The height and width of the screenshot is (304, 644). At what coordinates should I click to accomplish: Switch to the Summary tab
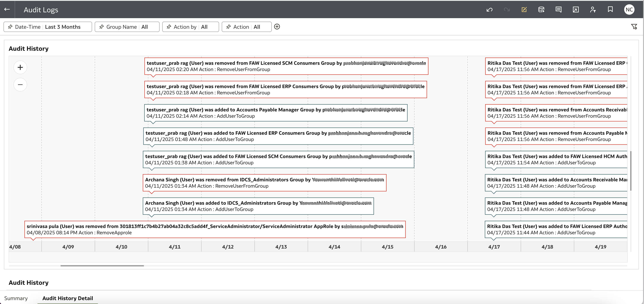click(16, 298)
